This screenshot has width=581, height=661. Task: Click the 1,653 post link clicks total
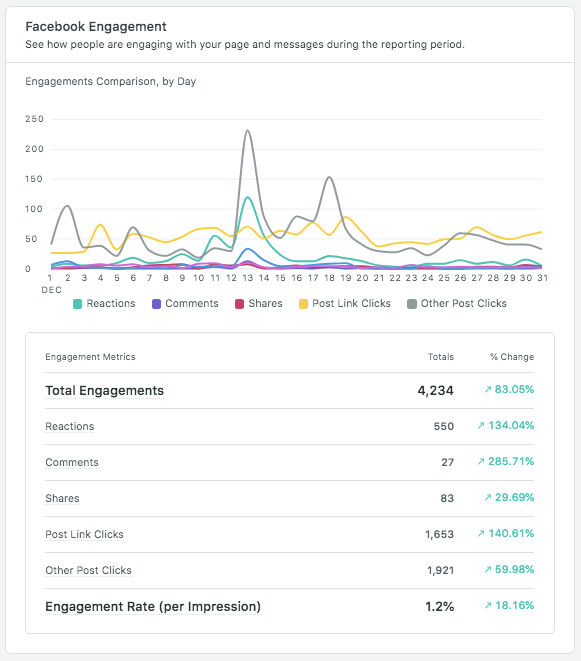point(439,535)
